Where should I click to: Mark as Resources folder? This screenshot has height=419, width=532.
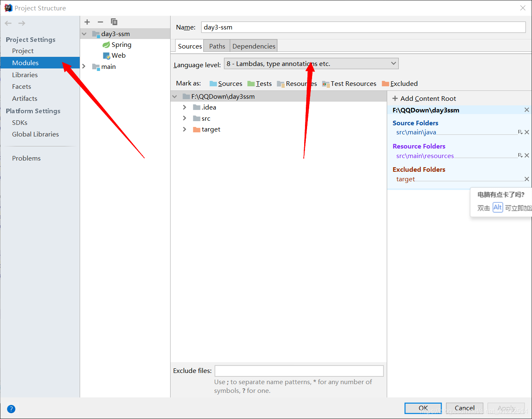297,84
